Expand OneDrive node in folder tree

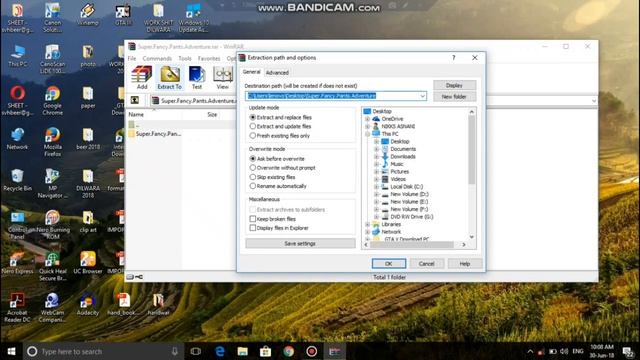[x=367, y=119]
